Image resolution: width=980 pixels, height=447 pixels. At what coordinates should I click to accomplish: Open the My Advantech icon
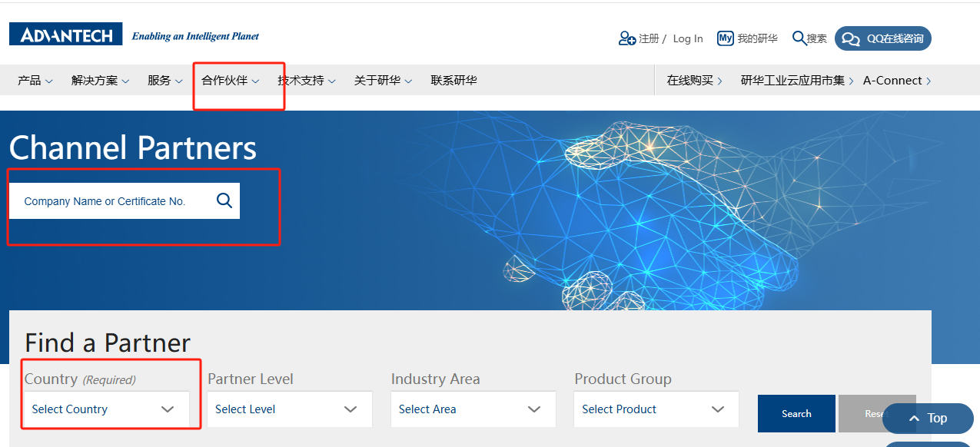coord(725,38)
